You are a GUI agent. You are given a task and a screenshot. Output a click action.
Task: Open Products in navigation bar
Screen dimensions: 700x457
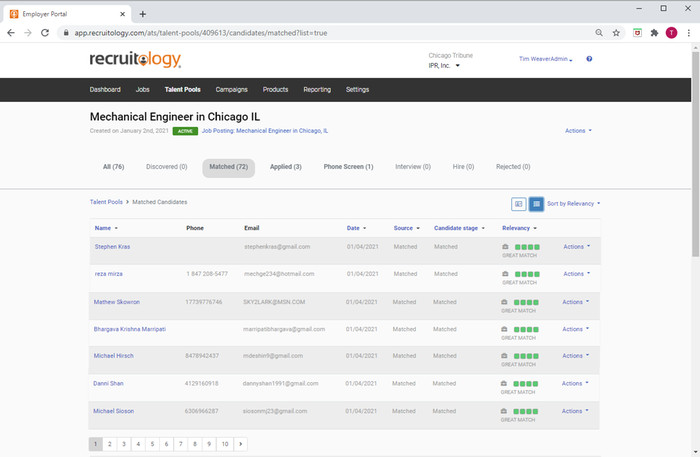click(x=275, y=90)
